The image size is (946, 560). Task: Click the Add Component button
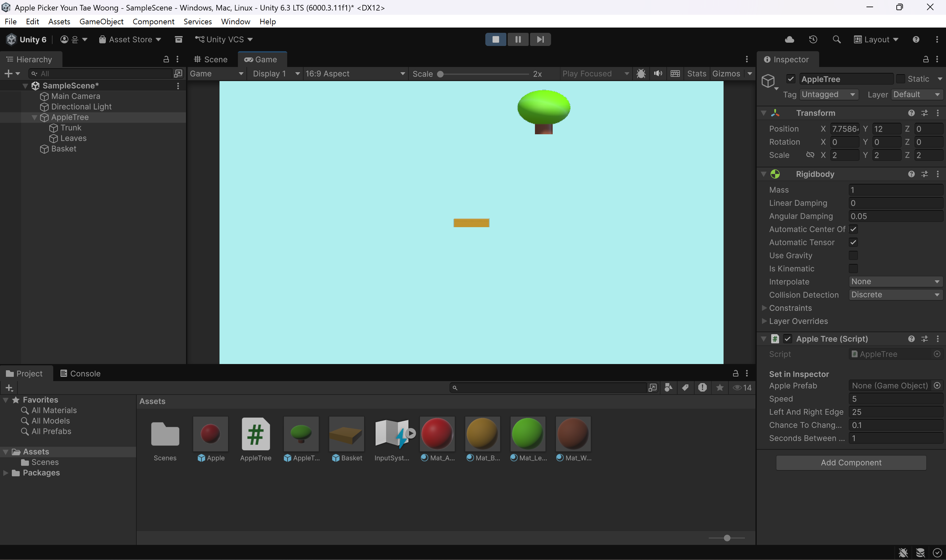pyautogui.click(x=851, y=463)
